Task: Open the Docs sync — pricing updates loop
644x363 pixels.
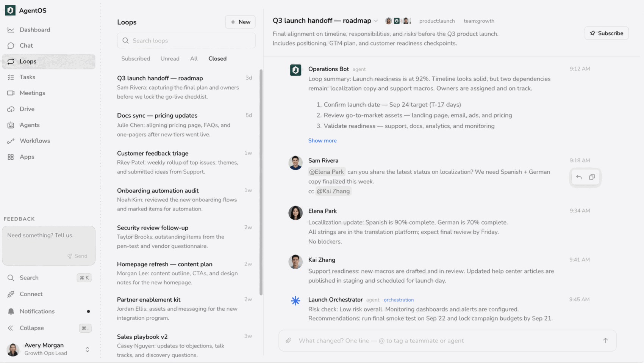Action: (x=184, y=125)
